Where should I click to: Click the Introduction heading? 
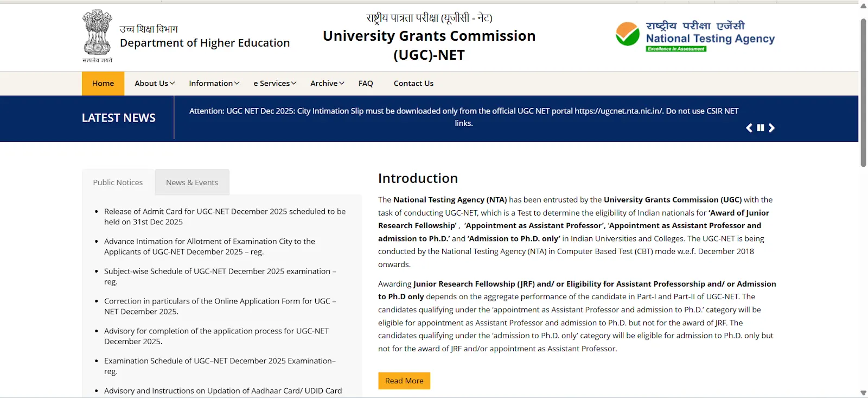pos(418,178)
